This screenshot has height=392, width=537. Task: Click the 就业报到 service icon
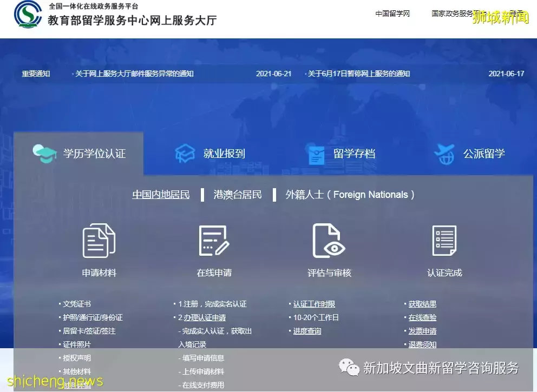(x=185, y=154)
